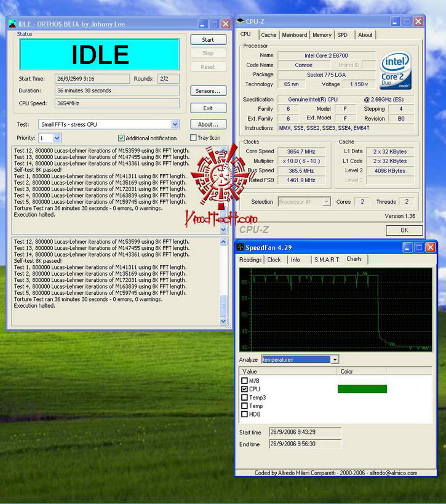The width and height of the screenshot is (446, 504).
Task: Click the Exit button in ORTHOS
Action: [208, 108]
